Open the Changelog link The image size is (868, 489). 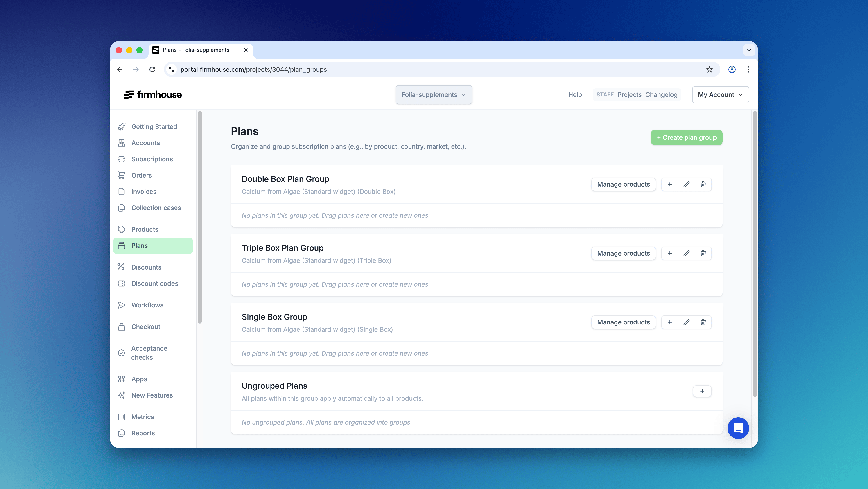[x=661, y=95]
